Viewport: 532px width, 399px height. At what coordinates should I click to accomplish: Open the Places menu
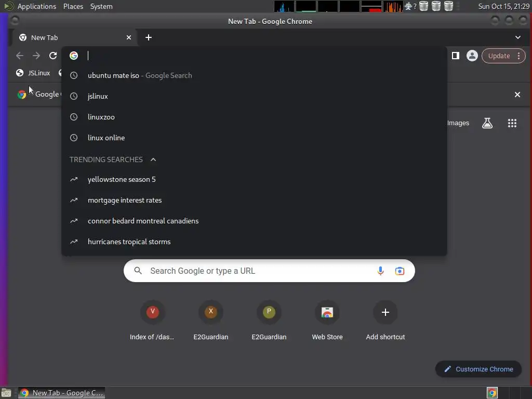(x=73, y=6)
